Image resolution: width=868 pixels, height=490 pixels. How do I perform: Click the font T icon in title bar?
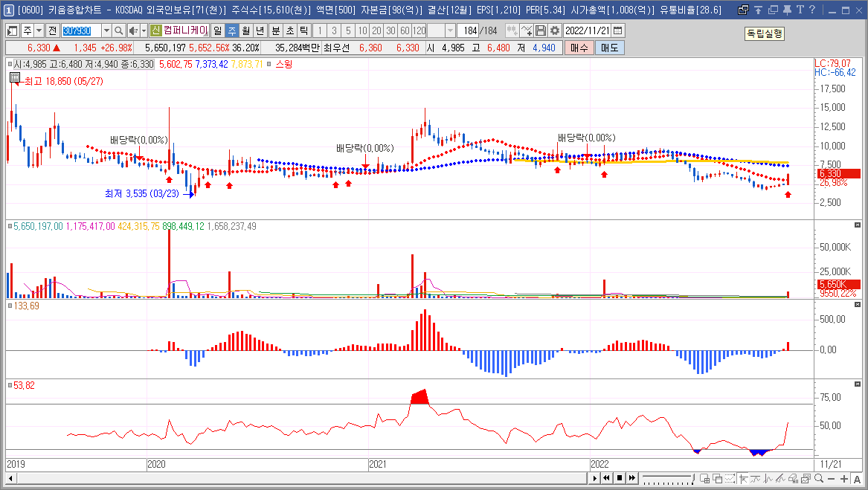[x=800, y=10]
